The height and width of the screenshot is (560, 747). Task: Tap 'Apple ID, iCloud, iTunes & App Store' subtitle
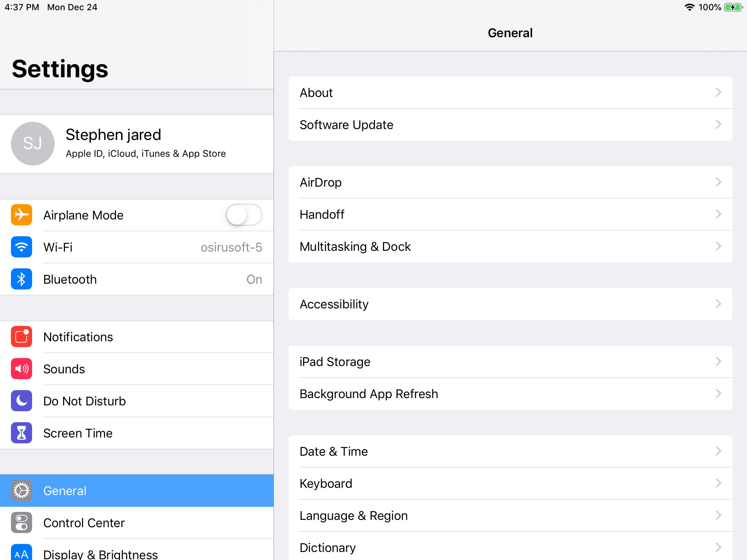point(146,153)
